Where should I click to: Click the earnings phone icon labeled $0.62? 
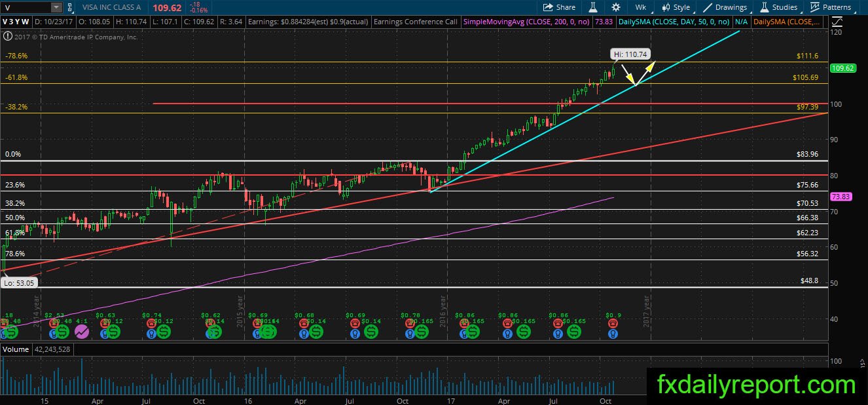coord(210,323)
